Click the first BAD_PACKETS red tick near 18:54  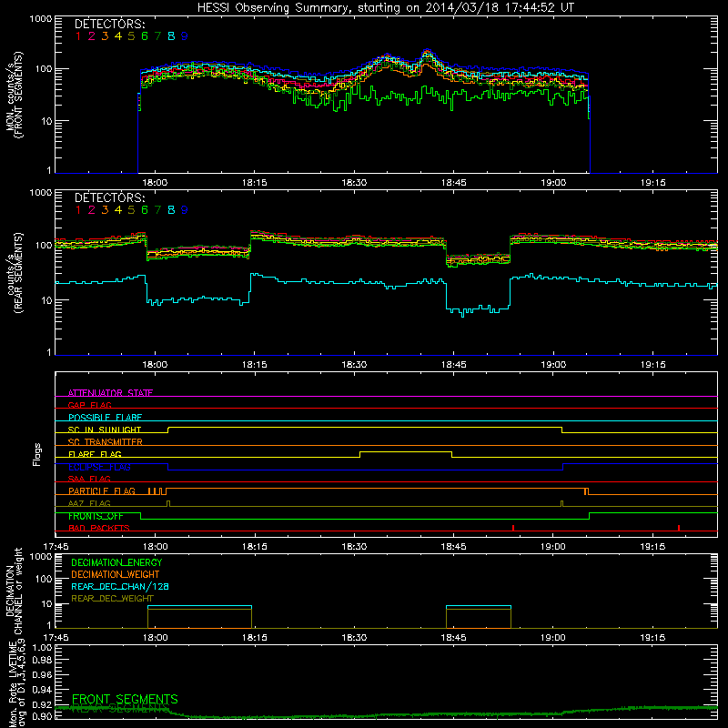pyautogui.click(x=513, y=528)
